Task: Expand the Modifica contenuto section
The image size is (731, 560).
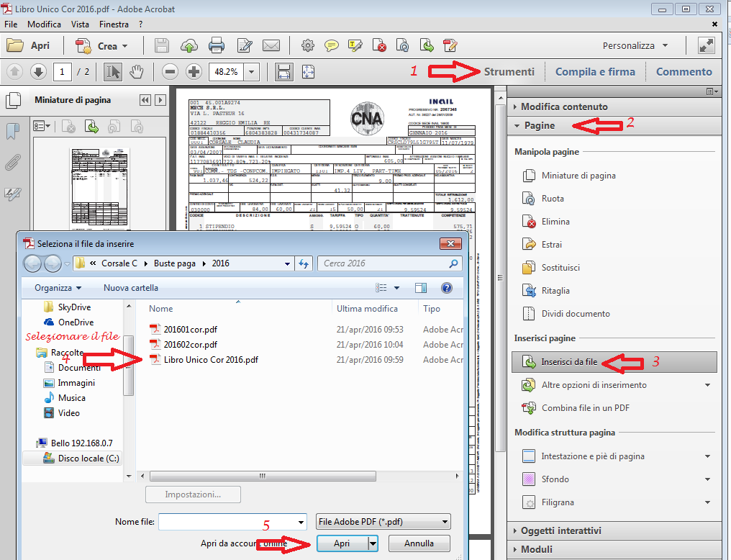Action: click(563, 107)
